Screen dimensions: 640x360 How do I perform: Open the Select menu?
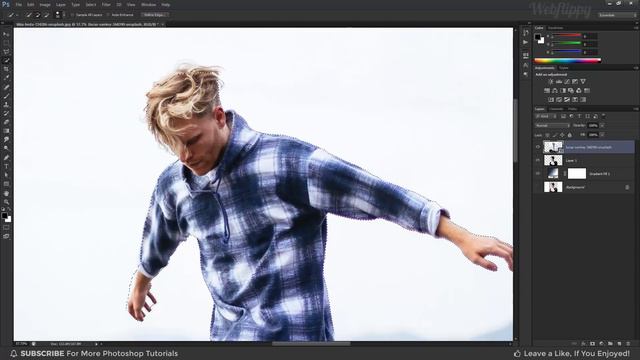click(91, 5)
